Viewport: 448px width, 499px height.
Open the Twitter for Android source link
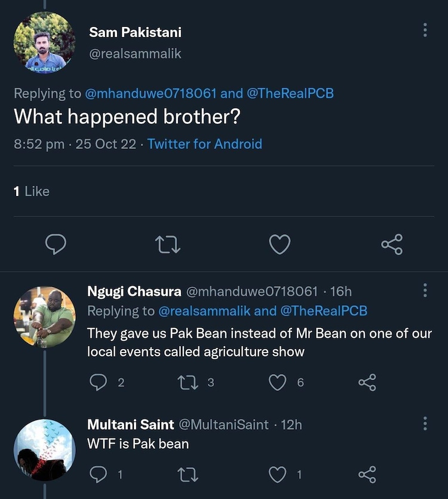click(x=204, y=144)
